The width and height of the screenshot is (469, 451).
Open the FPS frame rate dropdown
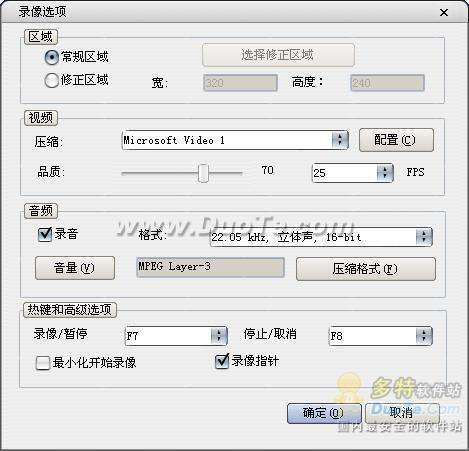[353, 173]
